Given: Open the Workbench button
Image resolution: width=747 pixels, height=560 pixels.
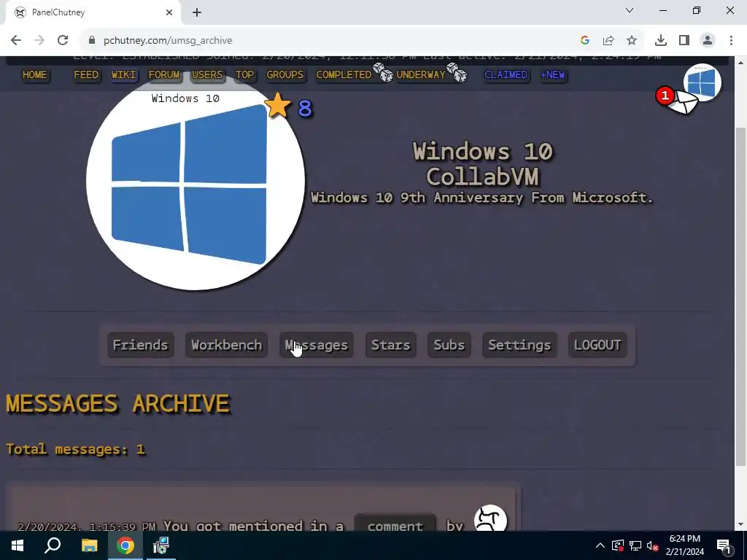Looking at the screenshot, I should pyautogui.click(x=226, y=345).
